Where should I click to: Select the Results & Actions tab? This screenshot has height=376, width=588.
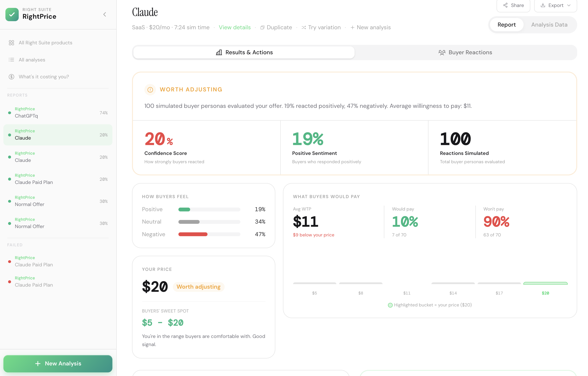[244, 52]
